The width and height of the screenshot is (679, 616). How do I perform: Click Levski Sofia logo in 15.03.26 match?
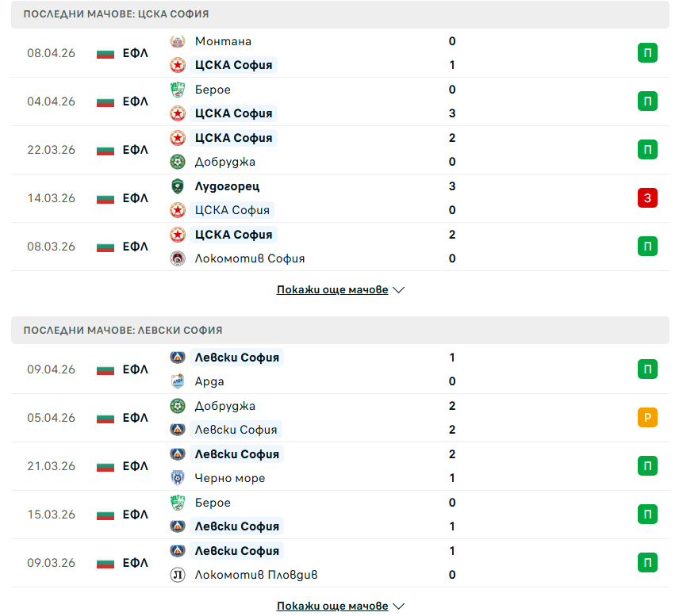pyautogui.click(x=178, y=526)
